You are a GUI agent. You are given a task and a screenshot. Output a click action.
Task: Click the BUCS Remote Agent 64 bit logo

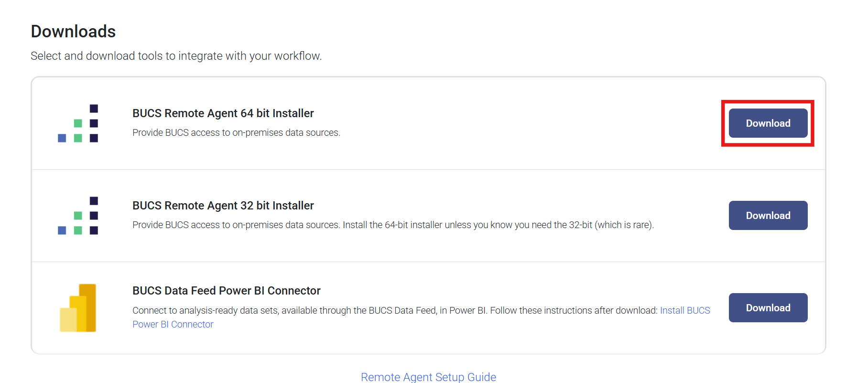click(78, 123)
